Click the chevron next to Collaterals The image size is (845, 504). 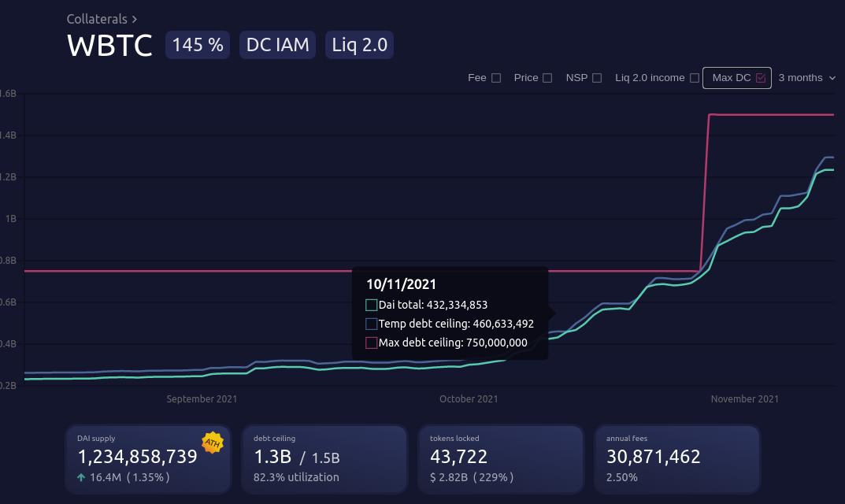pyautogui.click(x=135, y=19)
